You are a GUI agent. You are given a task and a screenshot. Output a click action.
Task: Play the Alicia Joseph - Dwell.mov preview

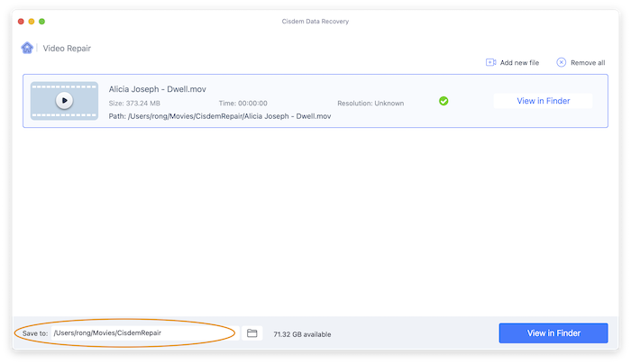(x=63, y=101)
